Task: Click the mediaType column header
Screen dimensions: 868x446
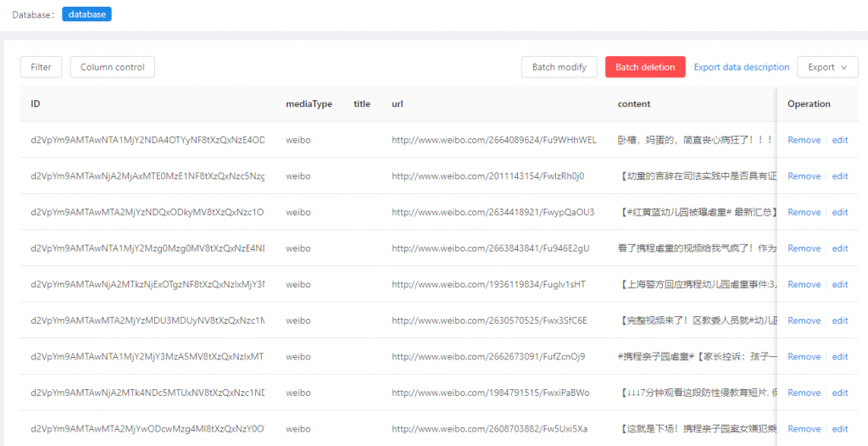Action: [x=309, y=103]
